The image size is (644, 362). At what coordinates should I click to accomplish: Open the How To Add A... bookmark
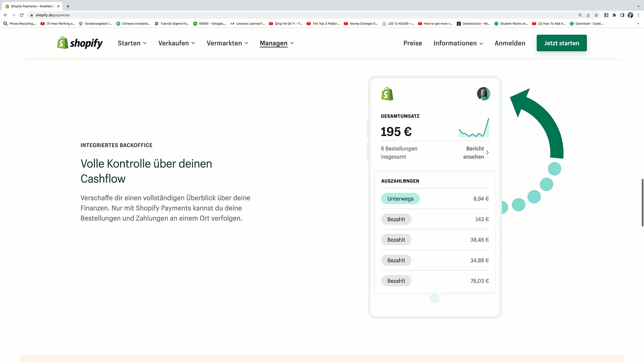(x=548, y=23)
